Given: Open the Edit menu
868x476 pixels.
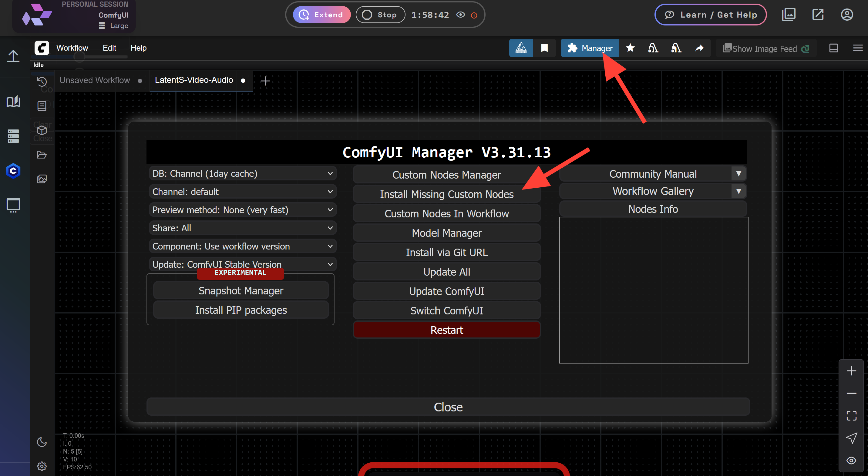Looking at the screenshot, I should click(109, 48).
